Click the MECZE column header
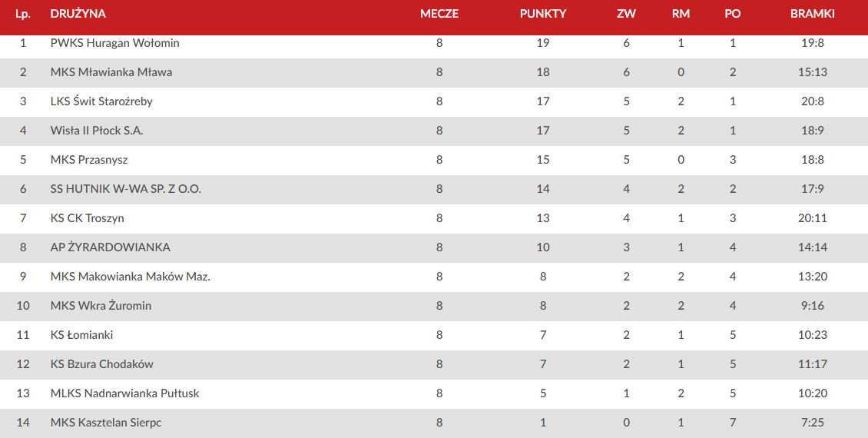The image size is (868, 438). click(439, 14)
